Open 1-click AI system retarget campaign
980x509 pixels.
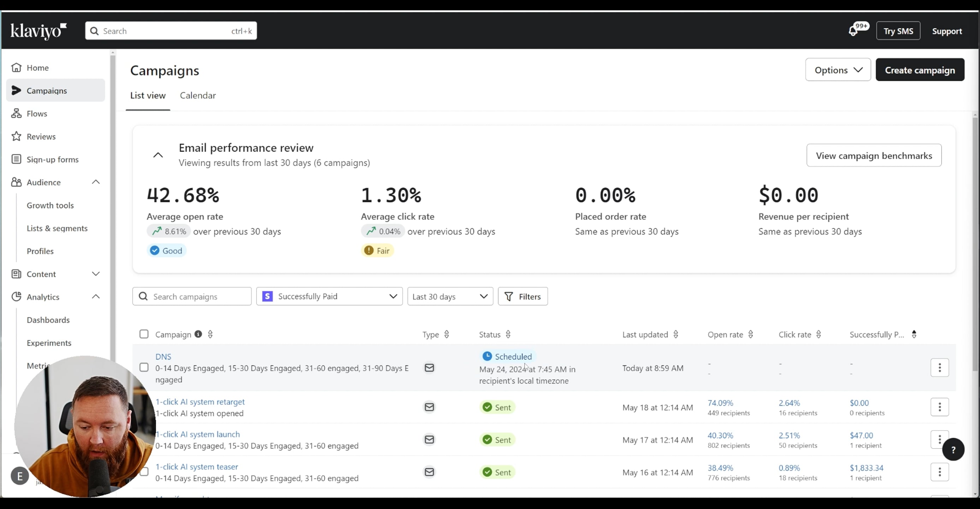tap(200, 402)
